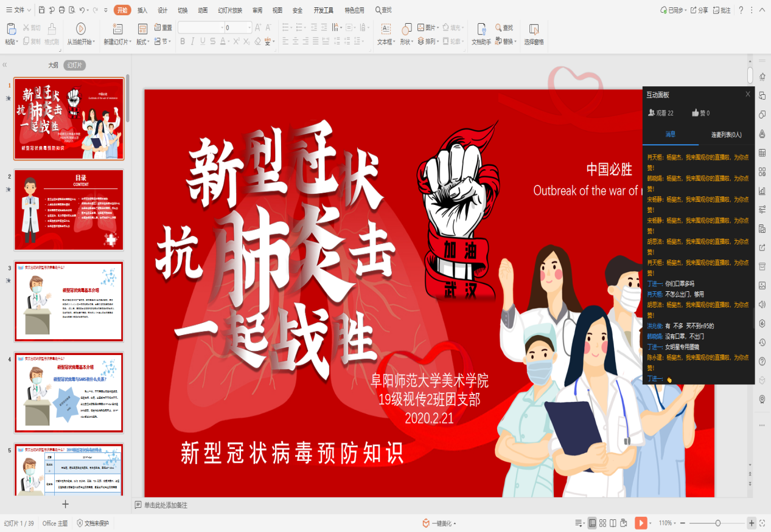Viewport: 771px width, 532px height.
Task: Click the 分享 share button
Action: click(699, 10)
